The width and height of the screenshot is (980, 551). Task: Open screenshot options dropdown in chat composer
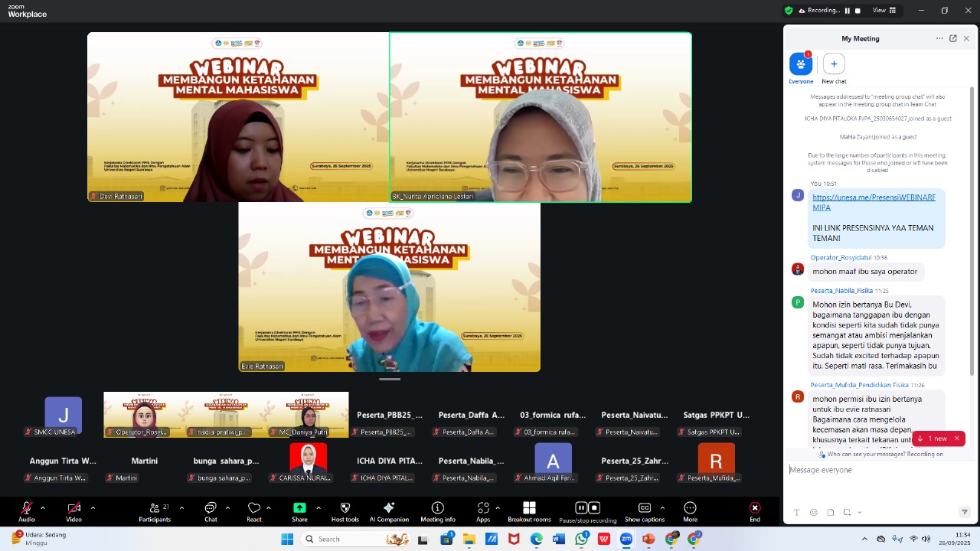pyautogui.click(x=859, y=512)
